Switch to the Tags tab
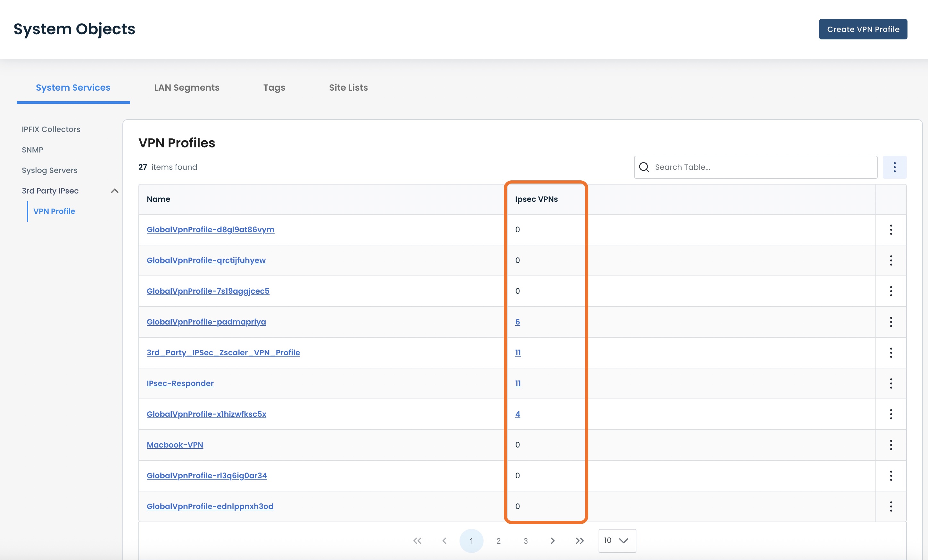928x560 pixels. [274, 87]
